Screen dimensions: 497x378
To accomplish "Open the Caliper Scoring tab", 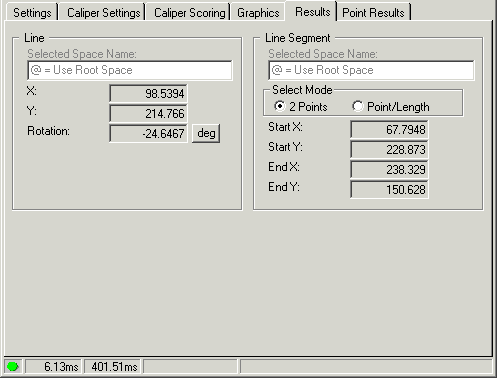I will pyautogui.click(x=189, y=13).
